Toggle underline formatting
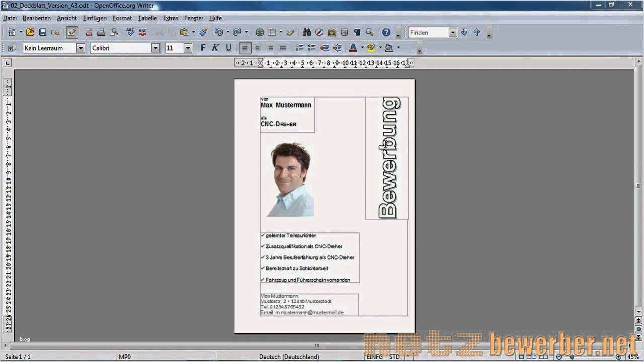 [228, 48]
